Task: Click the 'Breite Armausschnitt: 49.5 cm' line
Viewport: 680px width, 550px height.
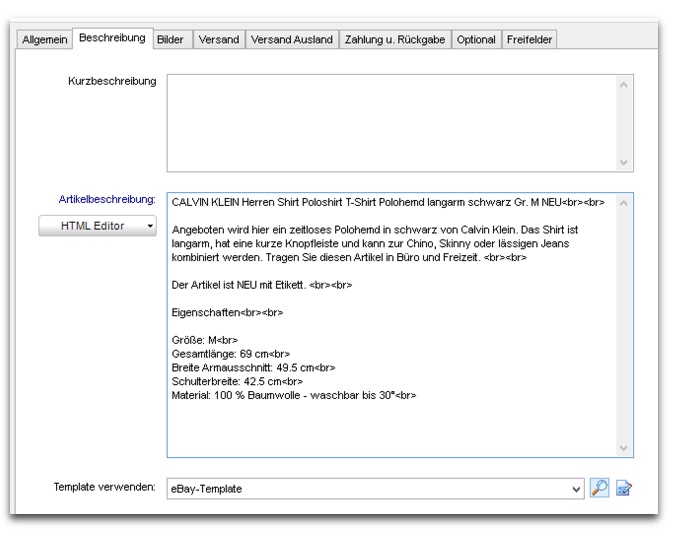Action: (253, 368)
